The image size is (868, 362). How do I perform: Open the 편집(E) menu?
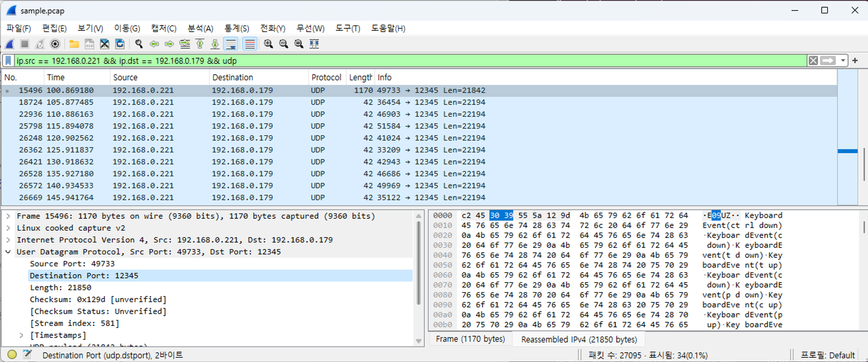(54, 28)
